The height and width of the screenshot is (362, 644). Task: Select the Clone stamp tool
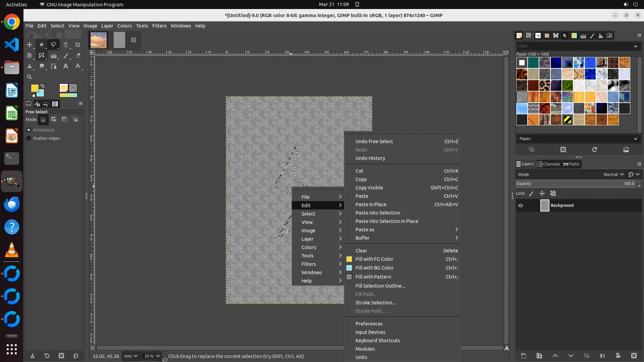click(x=30, y=66)
